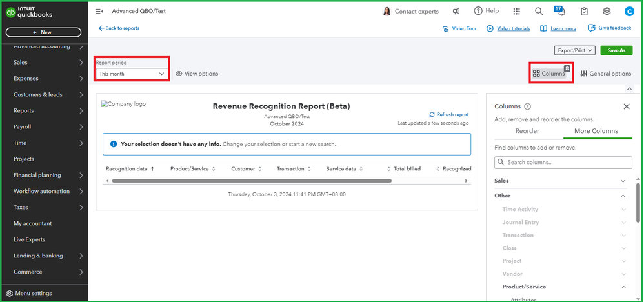Expand Vendor columns group
644x302 pixels.
[x=624, y=274]
